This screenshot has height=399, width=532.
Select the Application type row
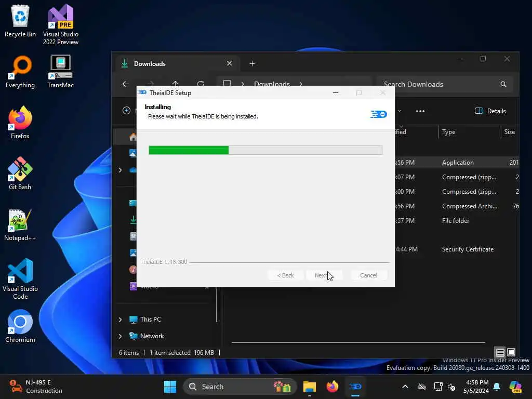coord(458,163)
